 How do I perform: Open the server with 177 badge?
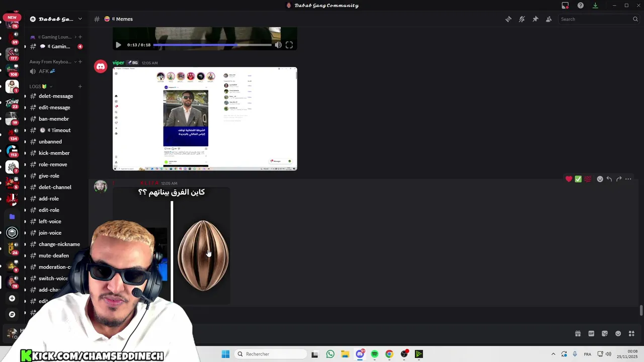[12, 53]
